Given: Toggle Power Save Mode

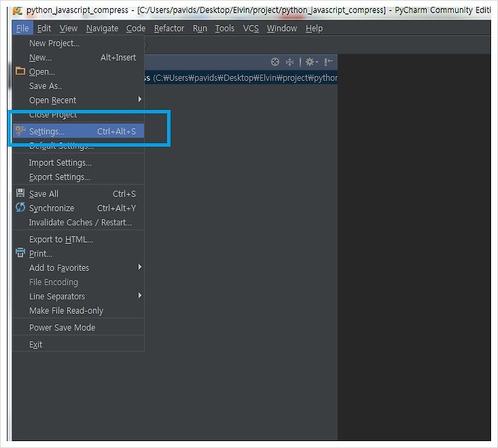Looking at the screenshot, I should (78, 327).
